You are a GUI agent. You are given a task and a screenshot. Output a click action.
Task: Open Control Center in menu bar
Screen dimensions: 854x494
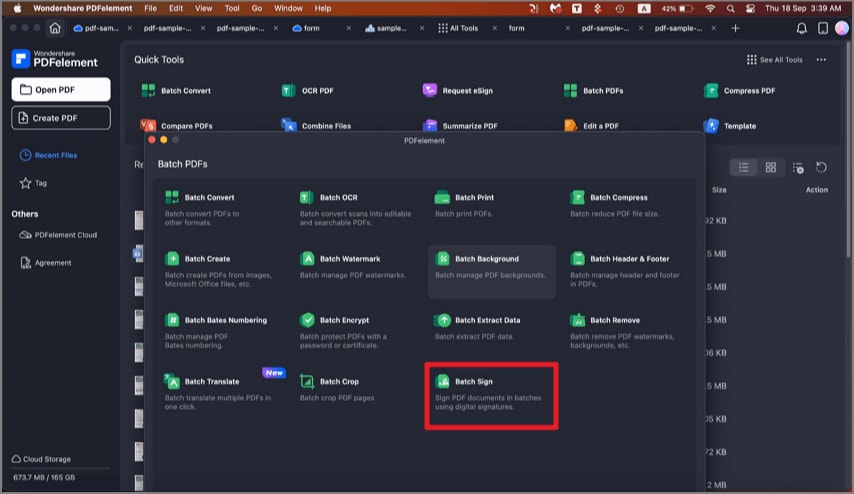[x=751, y=9]
